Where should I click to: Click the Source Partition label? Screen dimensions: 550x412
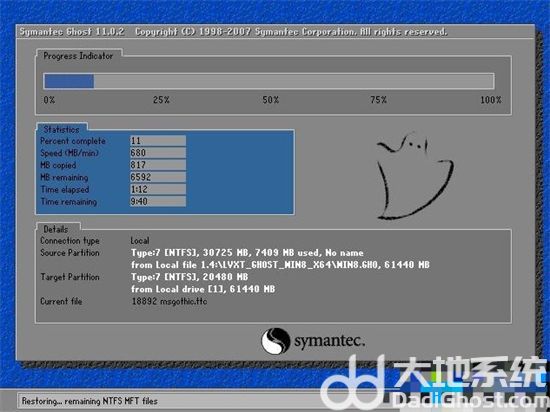pos(69,253)
